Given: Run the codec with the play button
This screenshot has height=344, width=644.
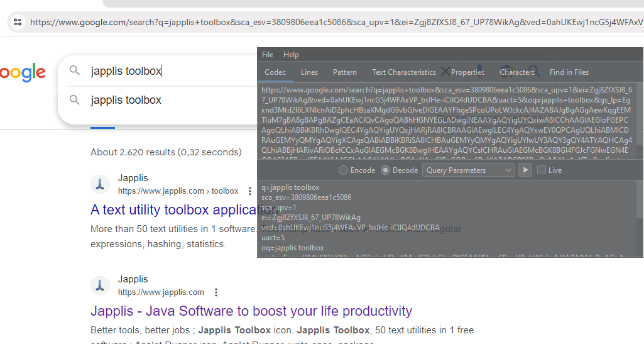Looking at the screenshot, I should [x=525, y=170].
